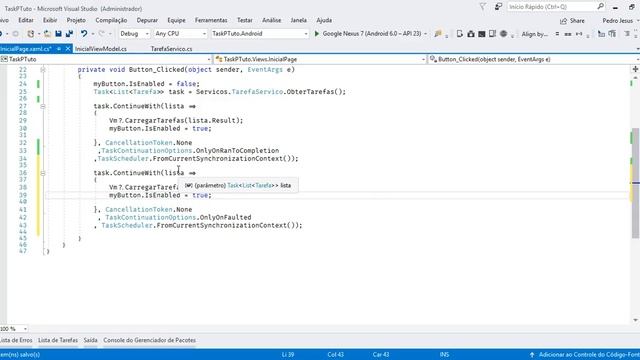Click Adicionar ao Controle do Código-Fonte

589,355
